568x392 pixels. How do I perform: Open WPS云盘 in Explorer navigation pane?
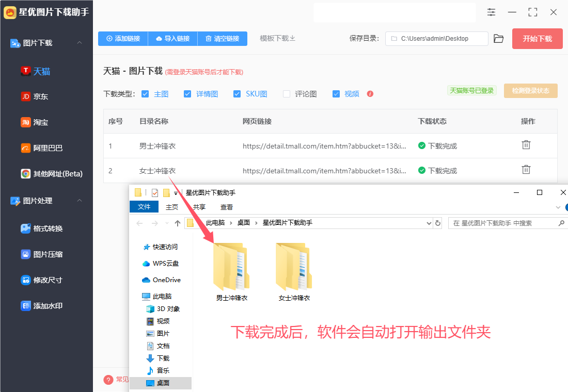pos(161,264)
